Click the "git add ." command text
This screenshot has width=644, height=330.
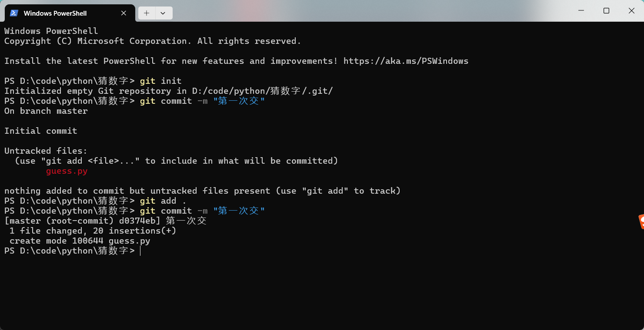pos(163,201)
